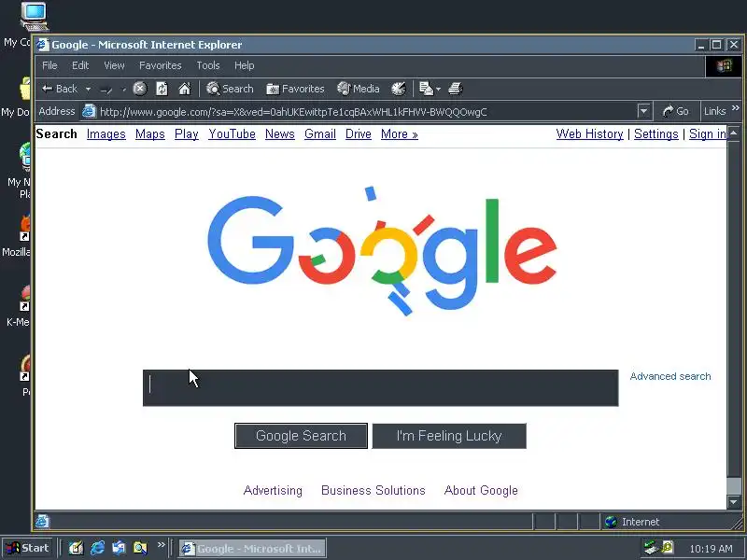The image size is (747, 560).
Task: Open the Web History link
Action: click(x=590, y=133)
